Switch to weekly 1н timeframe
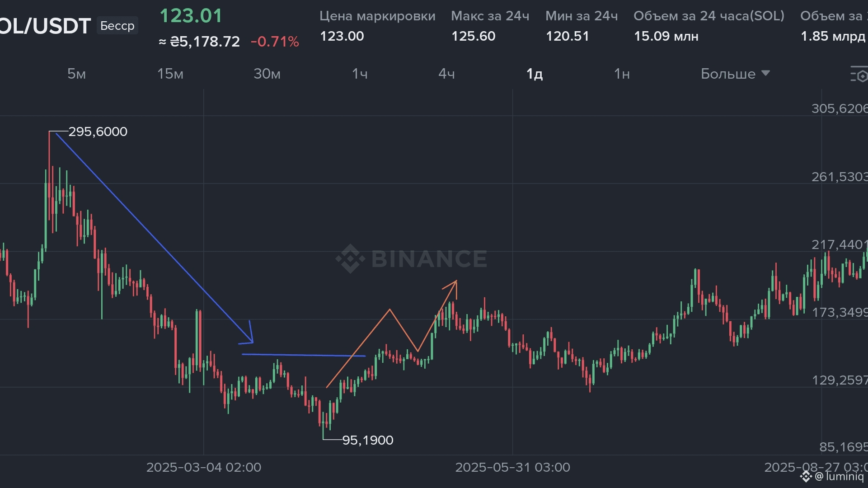868x488 pixels. (622, 74)
